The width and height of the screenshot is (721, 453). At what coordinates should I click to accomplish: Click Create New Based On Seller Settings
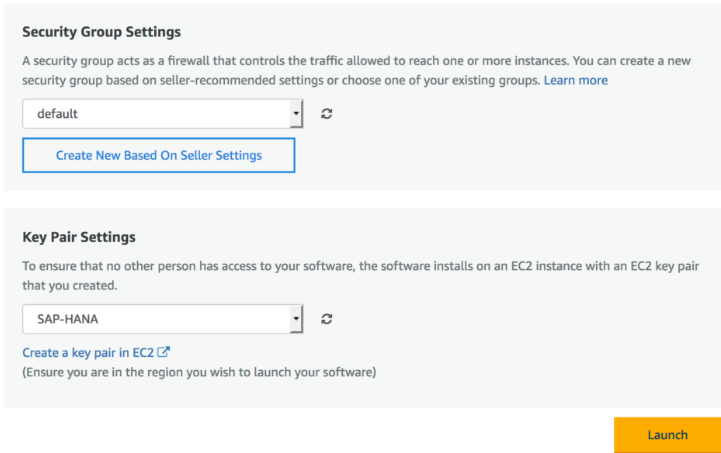click(x=159, y=155)
